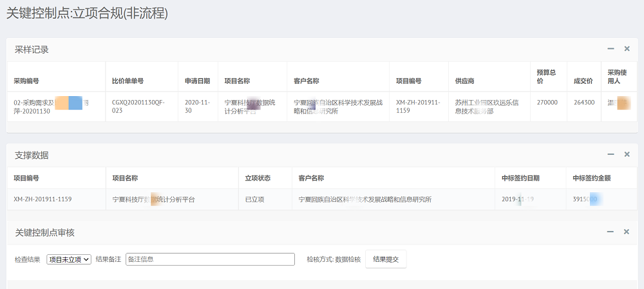Collapse the 支撑数据 panel

click(x=611, y=155)
